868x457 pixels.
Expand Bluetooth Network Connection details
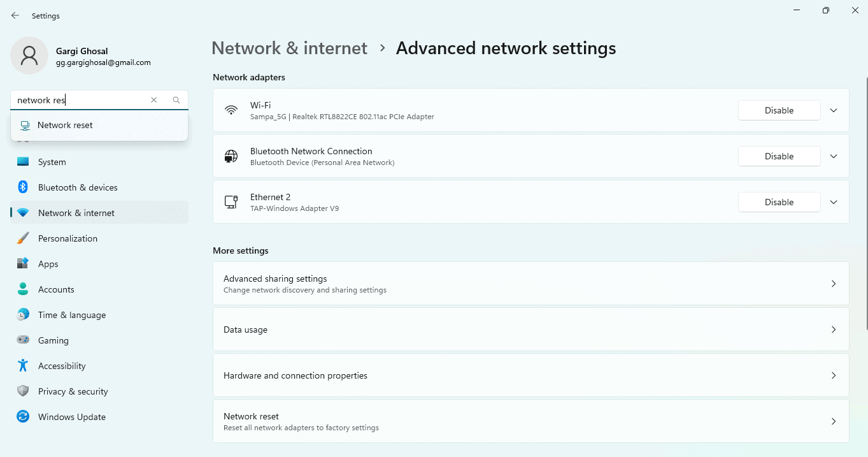coord(834,156)
